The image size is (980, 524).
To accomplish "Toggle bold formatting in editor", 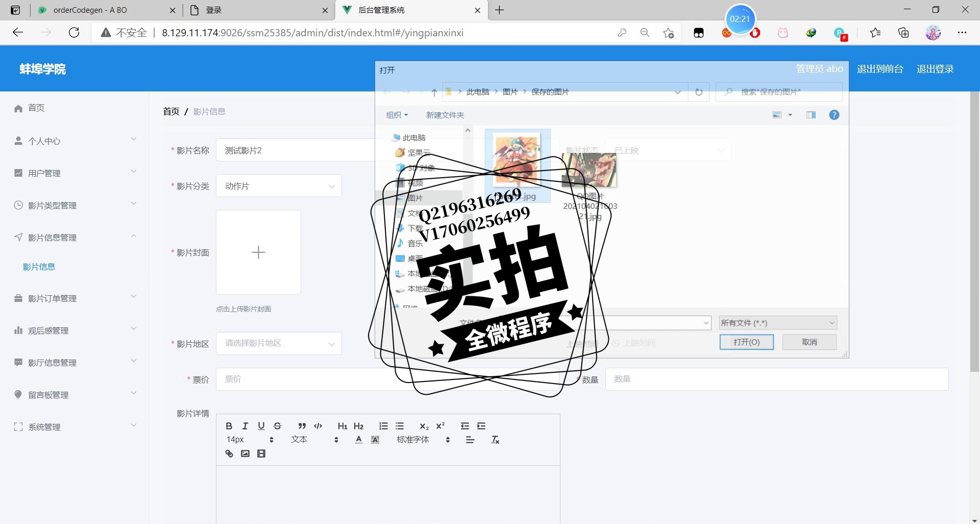I will (x=229, y=426).
